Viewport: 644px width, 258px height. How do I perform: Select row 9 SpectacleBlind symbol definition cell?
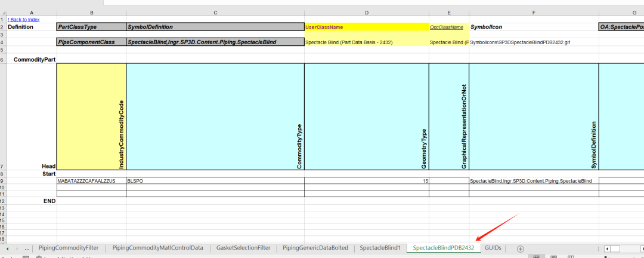click(534, 180)
